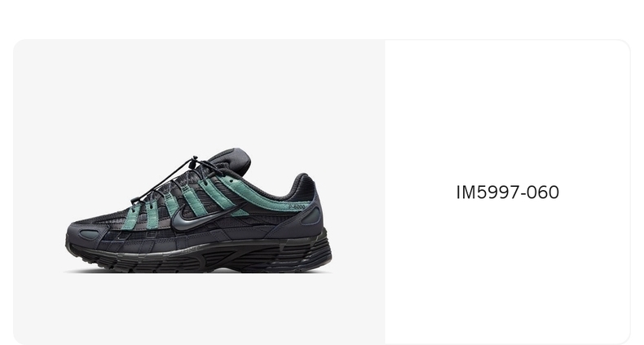The image size is (644, 345).
Task: Click the P-6000 branding near the heel
Action: click(x=297, y=206)
